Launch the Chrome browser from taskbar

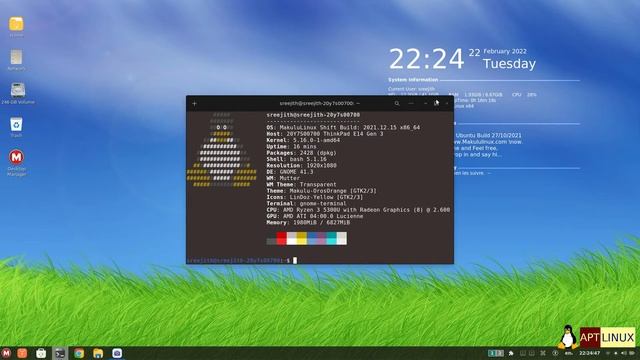79,353
